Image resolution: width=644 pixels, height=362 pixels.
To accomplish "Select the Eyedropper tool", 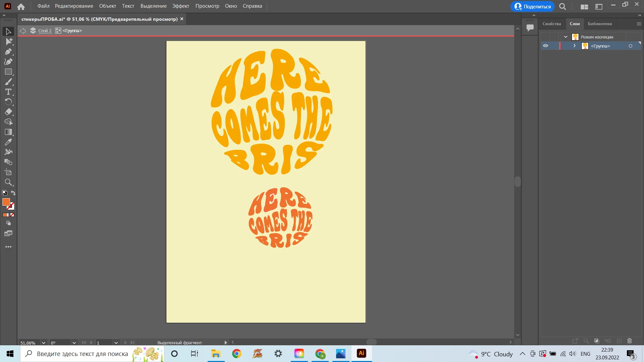I will (x=8, y=142).
